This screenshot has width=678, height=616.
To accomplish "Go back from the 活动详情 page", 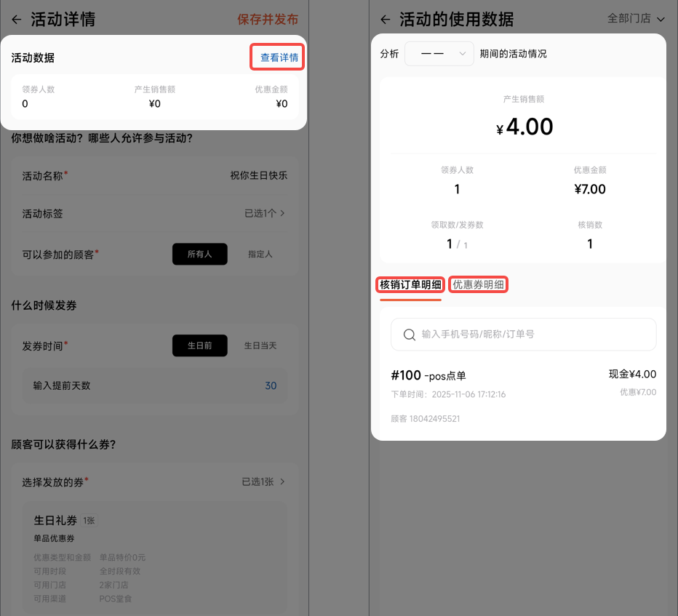I will tap(17, 20).
